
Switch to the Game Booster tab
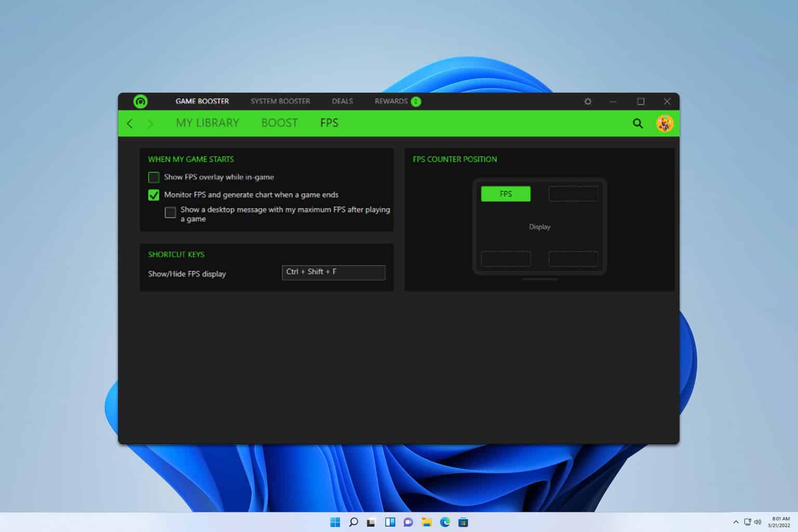point(202,101)
